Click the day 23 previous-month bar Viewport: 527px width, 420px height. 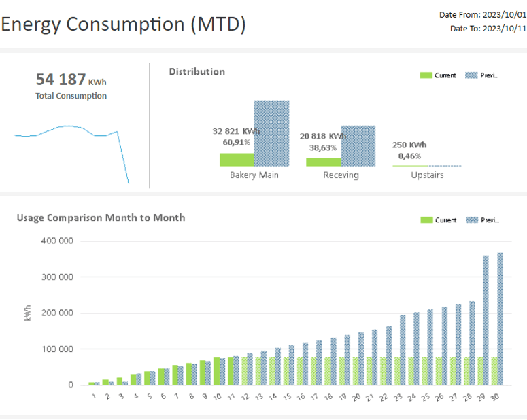tap(403, 350)
